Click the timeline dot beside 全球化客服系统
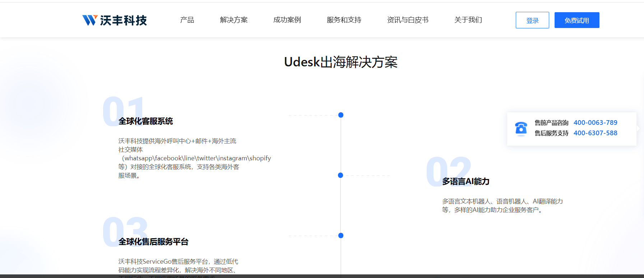The width and height of the screenshot is (644, 278). [x=341, y=115]
